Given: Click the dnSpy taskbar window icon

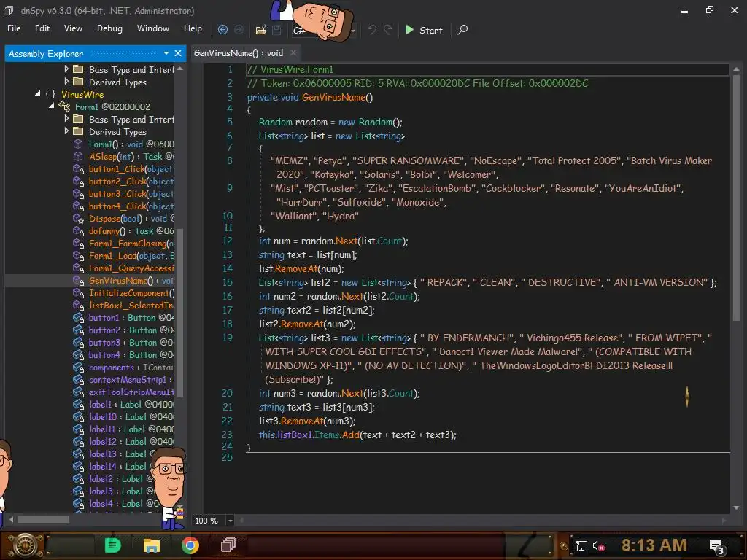Looking at the screenshot, I should pos(228,545).
